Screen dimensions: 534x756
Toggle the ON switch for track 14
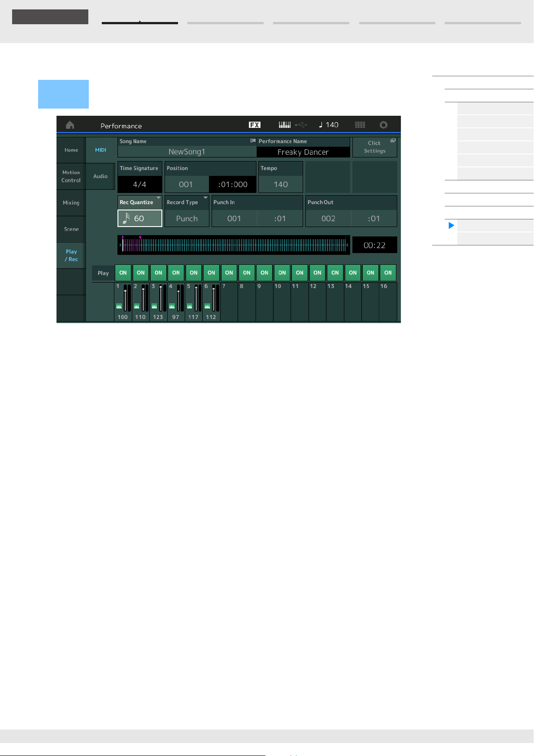click(353, 273)
